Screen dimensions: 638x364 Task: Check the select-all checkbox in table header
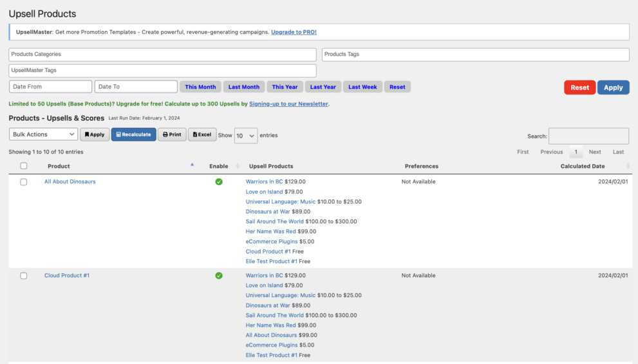point(24,166)
